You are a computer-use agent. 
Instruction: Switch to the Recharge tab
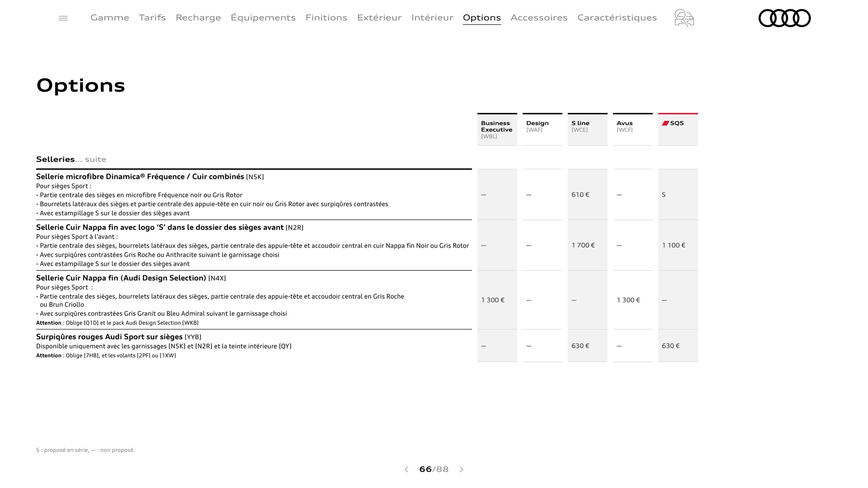pos(198,17)
